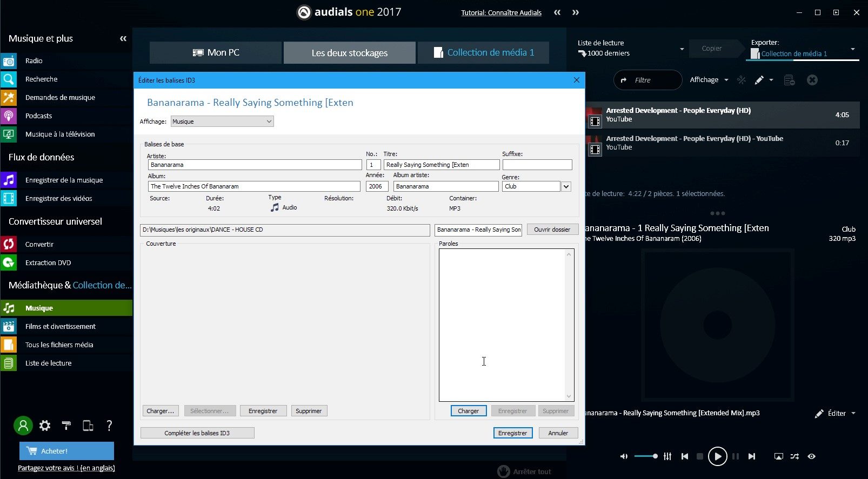Expand the Genre dropdown arrow
Image resolution: width=868 pixels, height=479 pixels.
pos(566,186)
